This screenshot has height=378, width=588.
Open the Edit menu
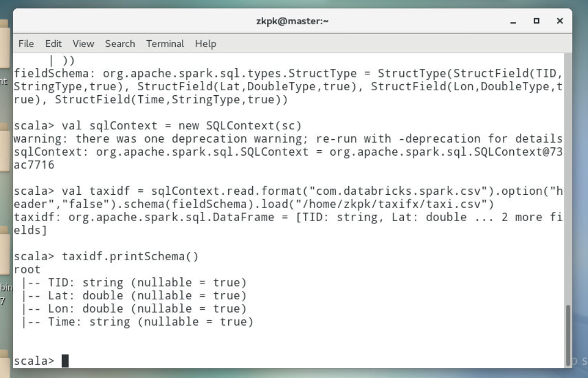coord(53,43)
